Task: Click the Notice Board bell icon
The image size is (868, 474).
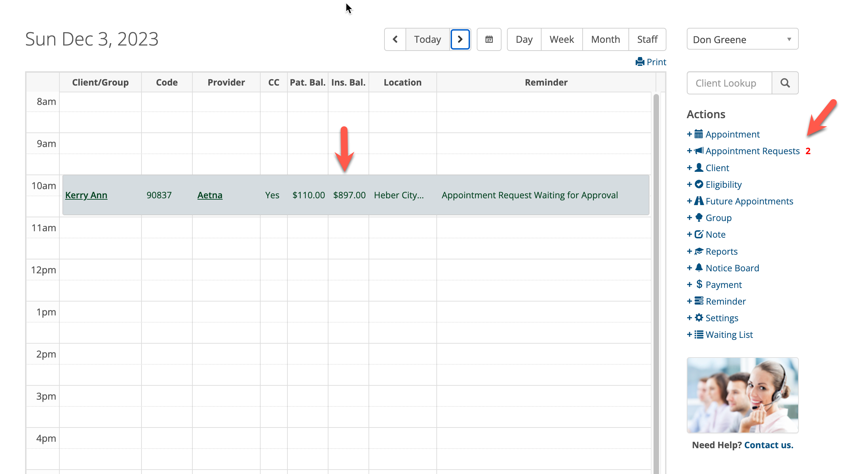Action: [x=699, y=268]
